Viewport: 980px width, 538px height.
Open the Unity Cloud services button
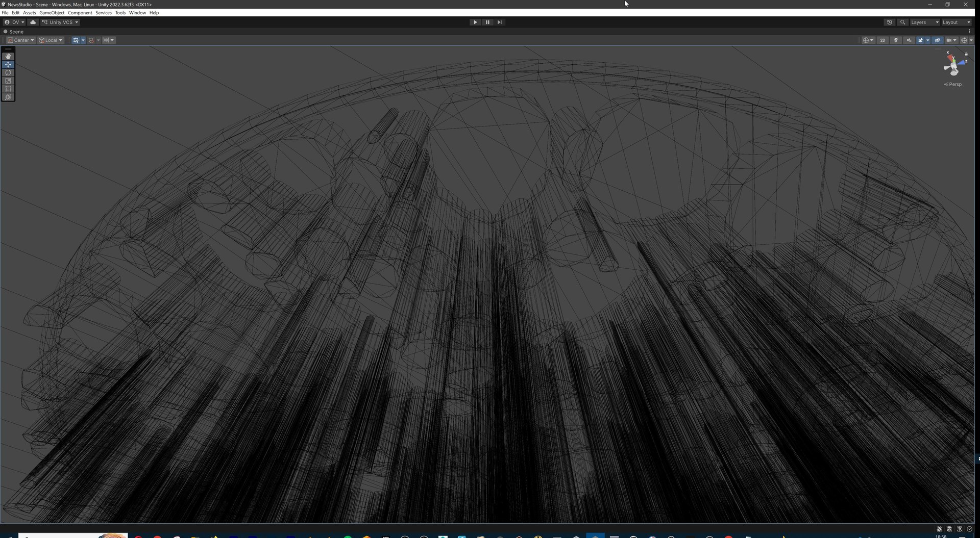pyautogui.click(x=33, y=22)
